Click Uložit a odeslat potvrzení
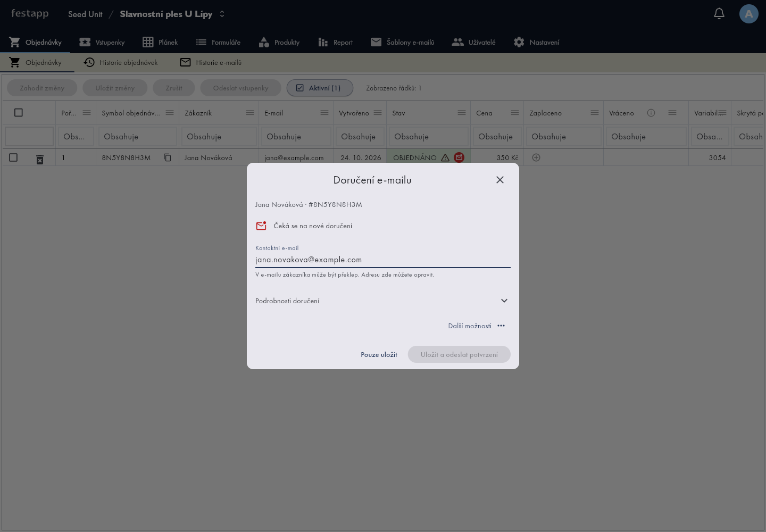This screenshot has width=766, height=532. click(459, 354)
